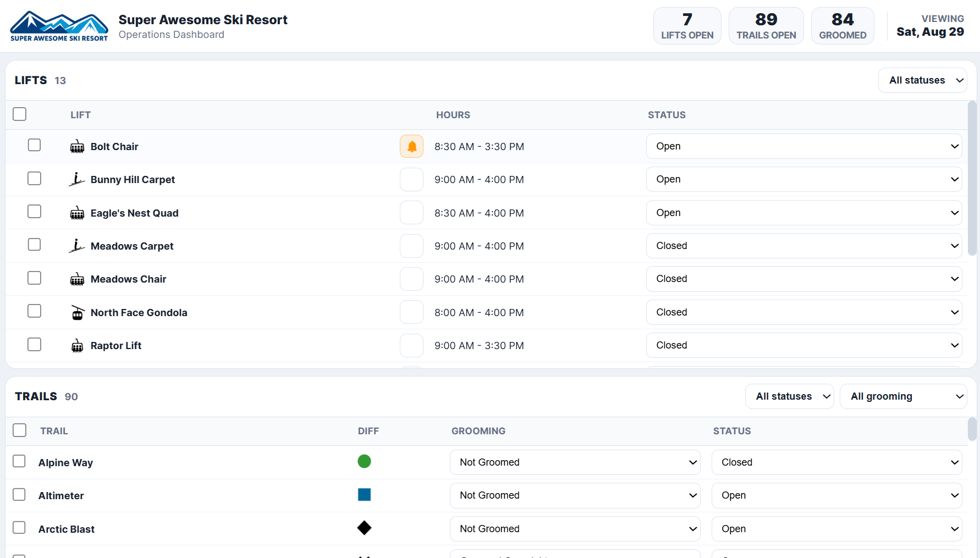Change North Face Gondola status dropdown
This screenshot has width=980, height=558.
click(x=804, y=312)
